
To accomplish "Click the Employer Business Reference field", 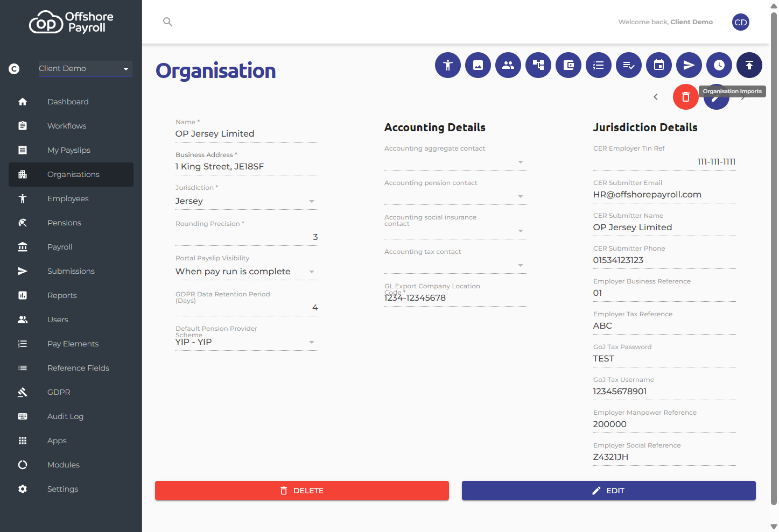I will pyautogui.click(x=664, y=293).
